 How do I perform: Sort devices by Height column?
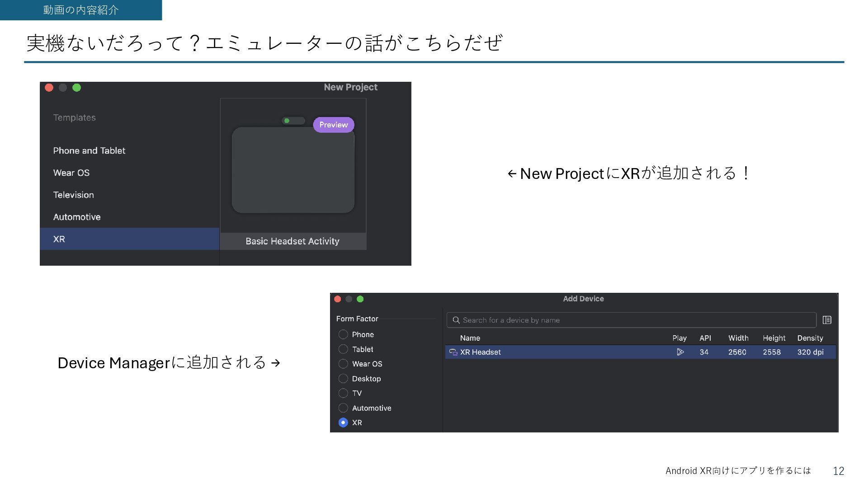pos(774,338)
